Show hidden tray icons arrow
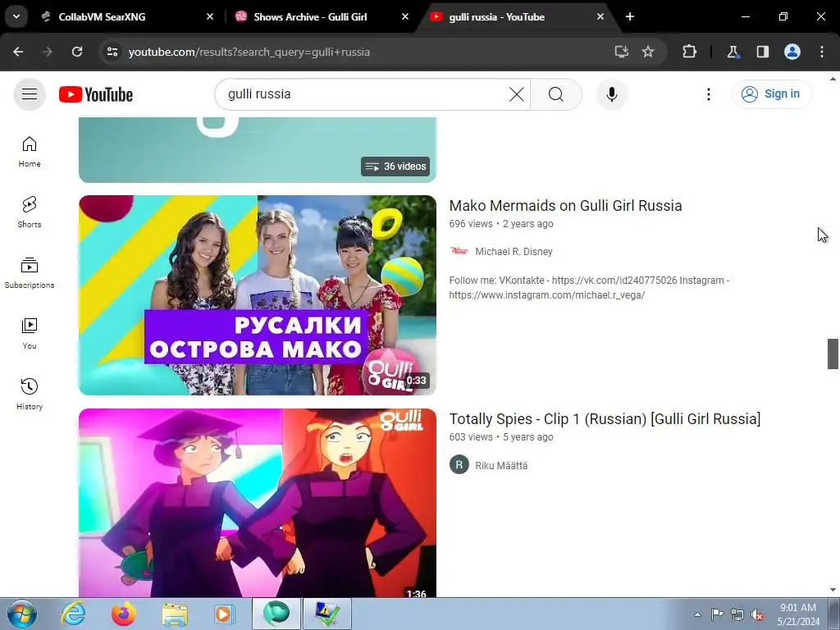The image size is (840, 630). (697, 614)
